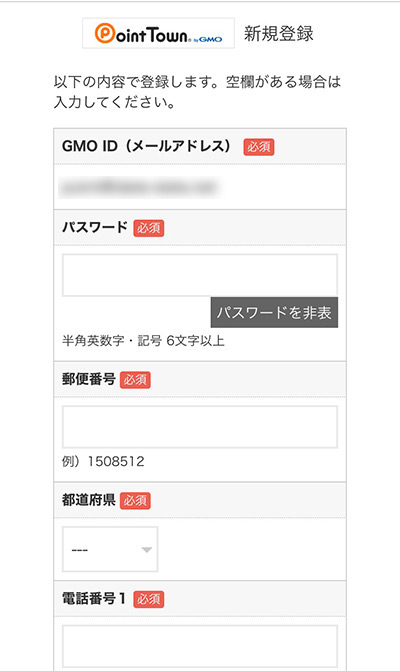Click the 半角英数字・記号 6文字以上 password hint
This screenshot has height=671, width=400.
143,341
